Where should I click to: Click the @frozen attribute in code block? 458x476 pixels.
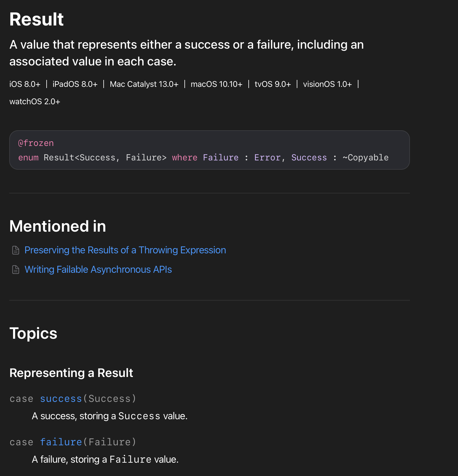point(36,143)
